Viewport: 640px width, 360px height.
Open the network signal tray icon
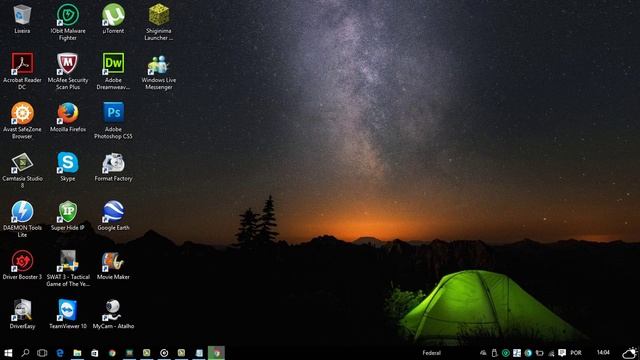(x=551, y=353)
